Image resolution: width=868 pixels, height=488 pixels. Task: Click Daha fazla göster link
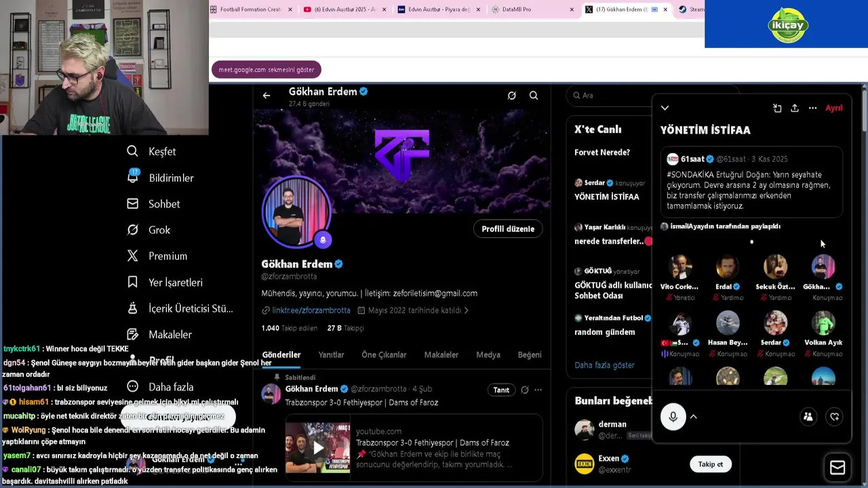604,365
